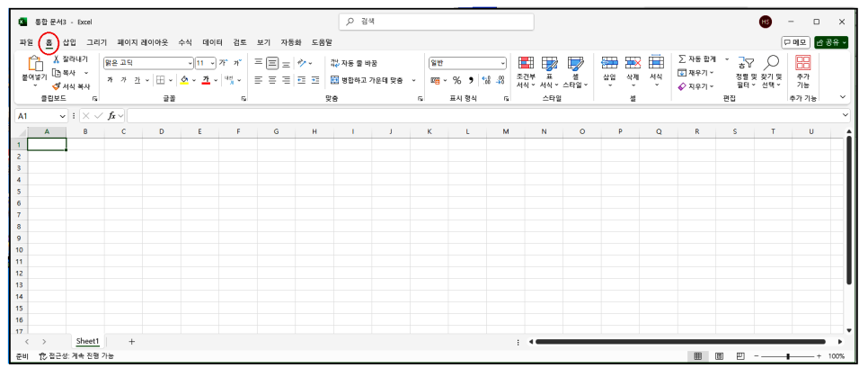868x368 pixels.
Task: Open the font name dropdown 맑은 고딕
Action: 148,63
